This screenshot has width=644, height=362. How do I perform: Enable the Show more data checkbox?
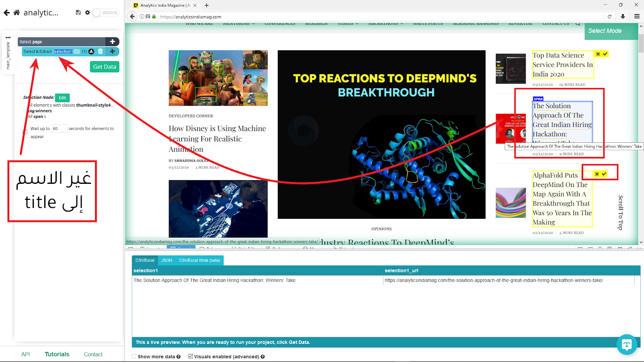coord(134,356)
